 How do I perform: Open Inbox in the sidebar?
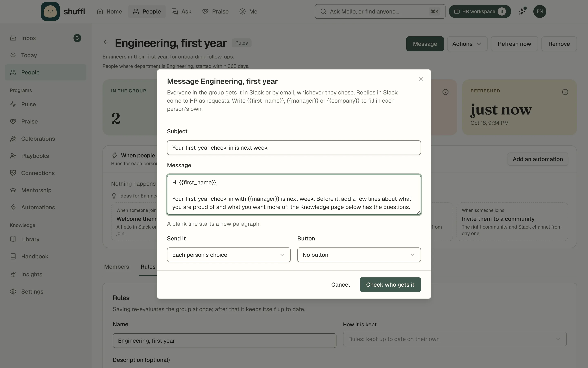tap(46, 38)
